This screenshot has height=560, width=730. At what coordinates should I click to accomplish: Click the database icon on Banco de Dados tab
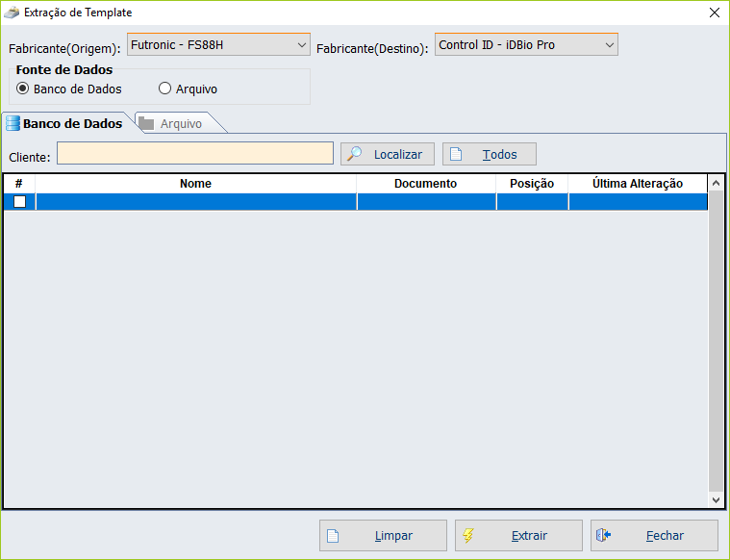point(13,123)
